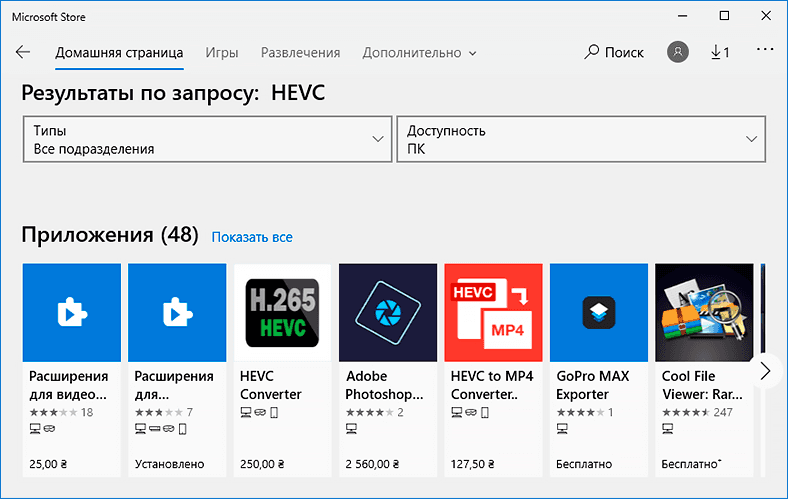Screen dimensions: 788x499
Task: Click the HEVC to MP4 Converter.. title
Action: click(x=491, y=385)
